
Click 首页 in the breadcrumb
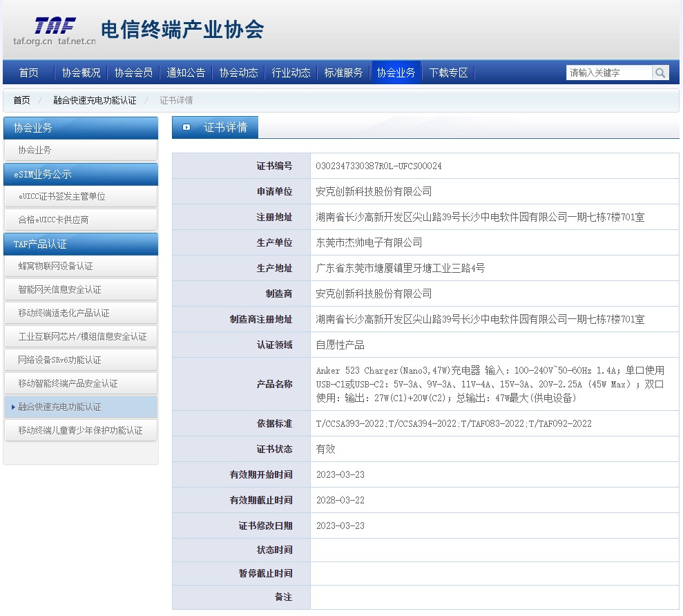pyautogui.click(x=22, y=100)
